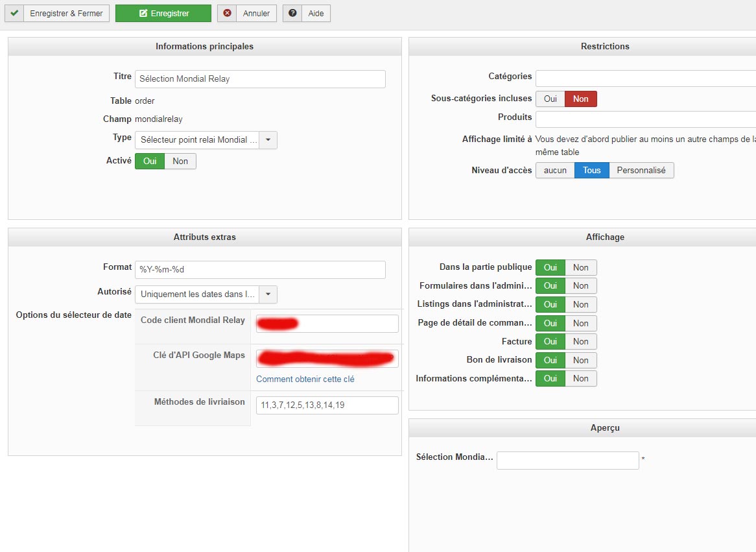Click the Clé d'API Google Maps field
This screenshot has width=756, height=552.
(327, 359)
